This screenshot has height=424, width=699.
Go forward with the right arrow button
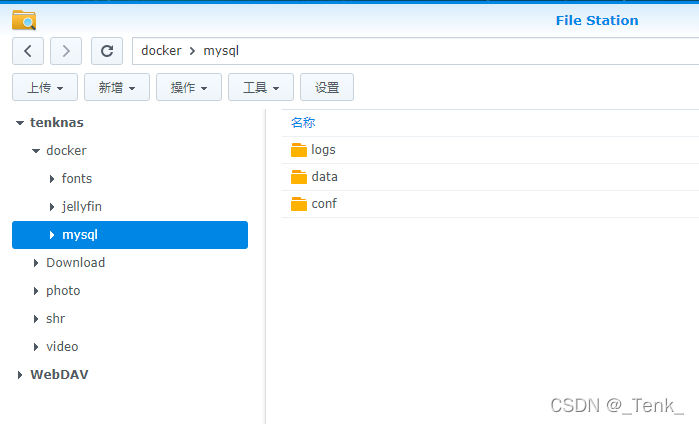66,51
